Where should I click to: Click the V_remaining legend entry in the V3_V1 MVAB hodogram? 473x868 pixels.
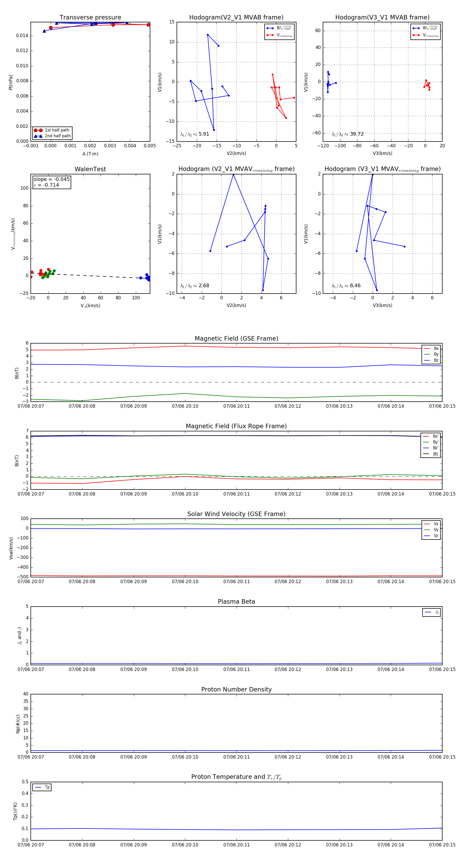(x=425, y=35)
